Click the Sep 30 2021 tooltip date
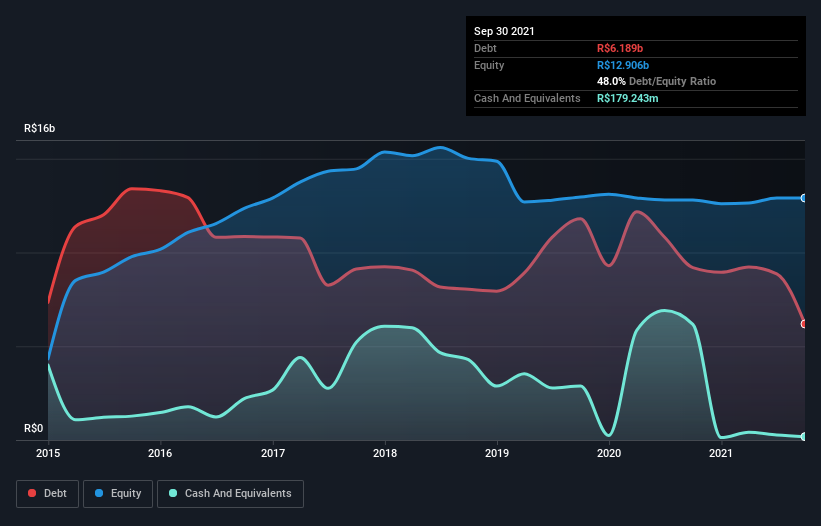Screen dimensions: 821x526 coord(504,31)
